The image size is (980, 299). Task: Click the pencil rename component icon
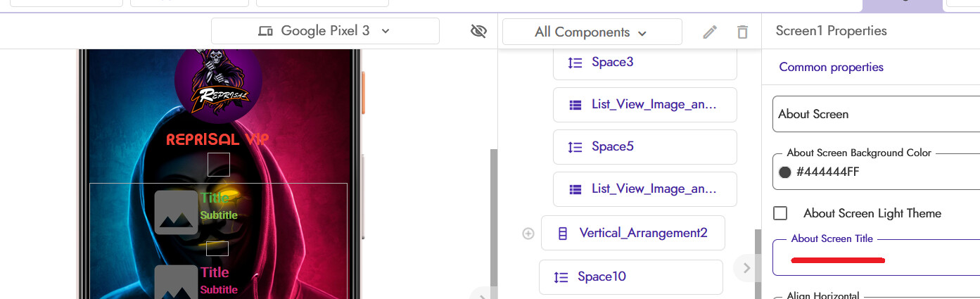[x=710, y=32]
